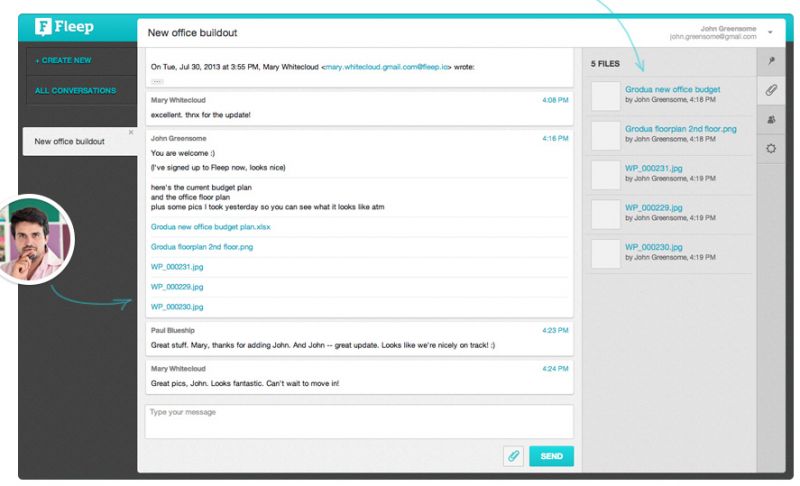Open the pinned messages pin icon

point(771,61)
